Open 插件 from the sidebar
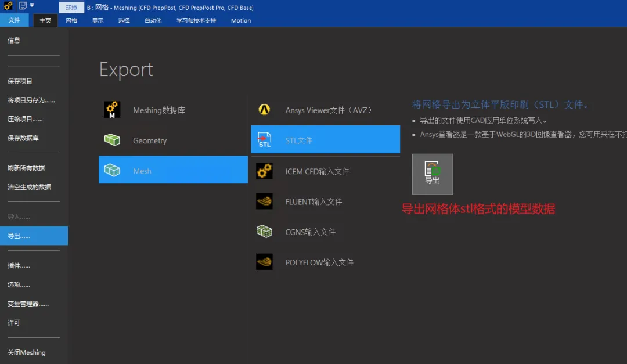The width and height of the screenshot is (627, 364). click(19, 266)
